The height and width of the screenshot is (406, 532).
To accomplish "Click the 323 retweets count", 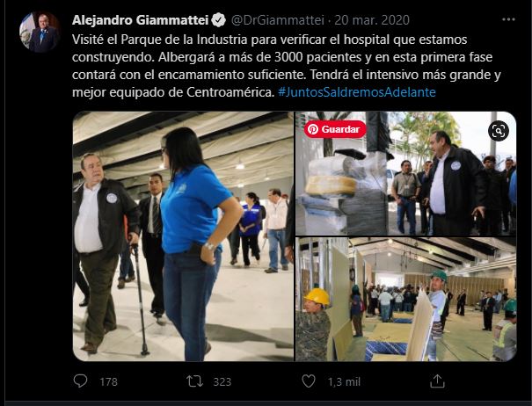I will 222,382.
